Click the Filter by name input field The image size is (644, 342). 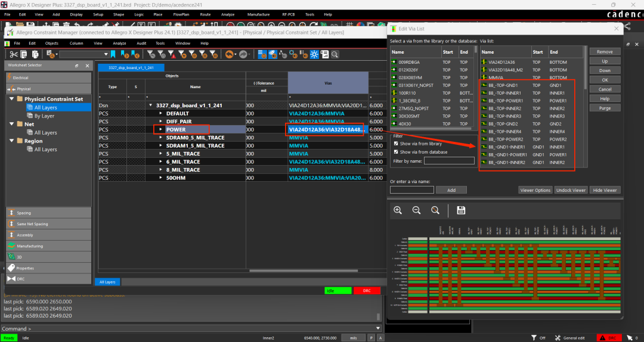point(449,161)
